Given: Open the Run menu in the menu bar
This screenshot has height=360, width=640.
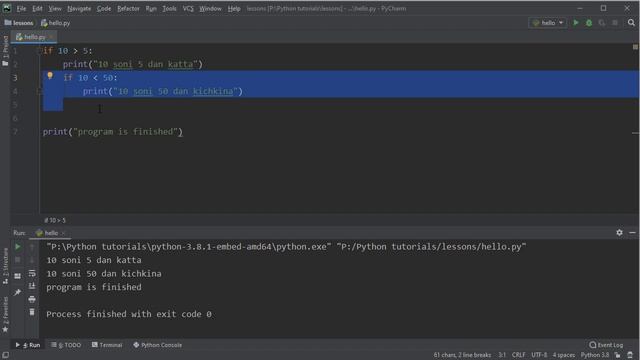Looking at the screenshot, I should (151, 8).
